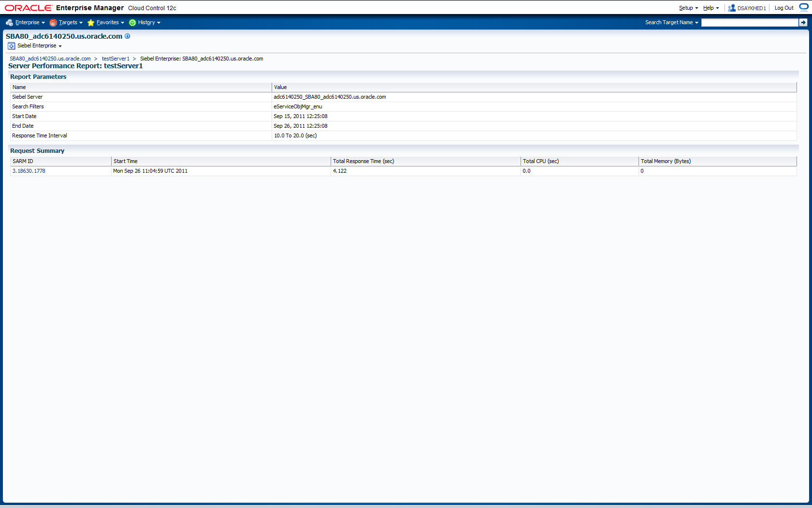Viewport: 812px width, 508px height.
Task: Click the info icon beside SBA80 target name
Action: pos(128,36)
